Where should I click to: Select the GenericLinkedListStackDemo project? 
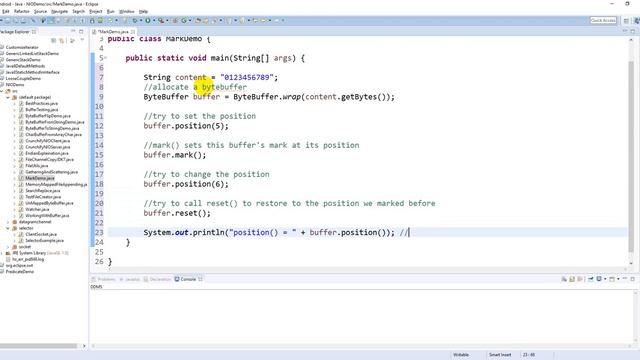pos(32,53)
